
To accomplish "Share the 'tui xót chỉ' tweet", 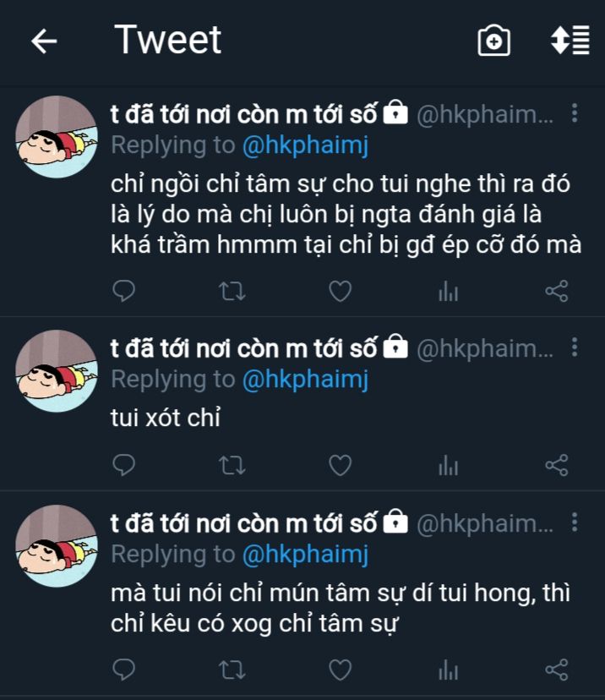I will pos(556,465).
